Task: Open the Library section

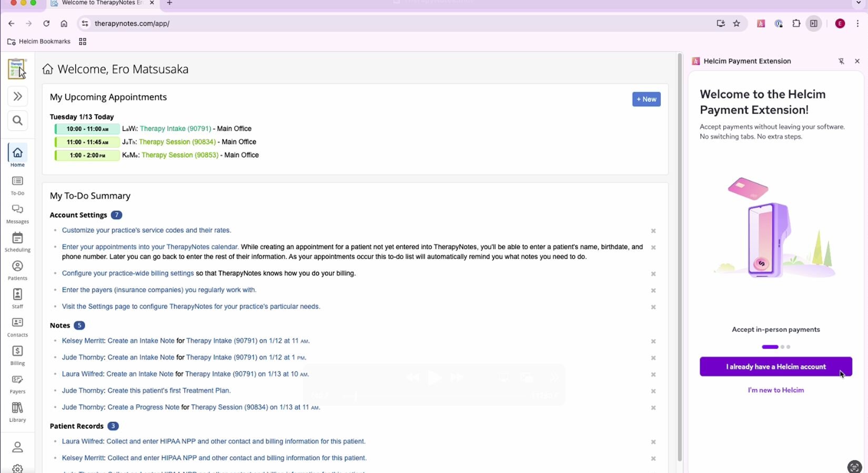Action: pos(17,412)
